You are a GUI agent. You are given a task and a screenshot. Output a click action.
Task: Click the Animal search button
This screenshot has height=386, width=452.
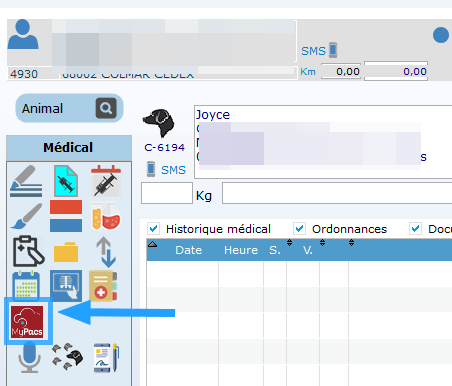click(x=106, y=108)
